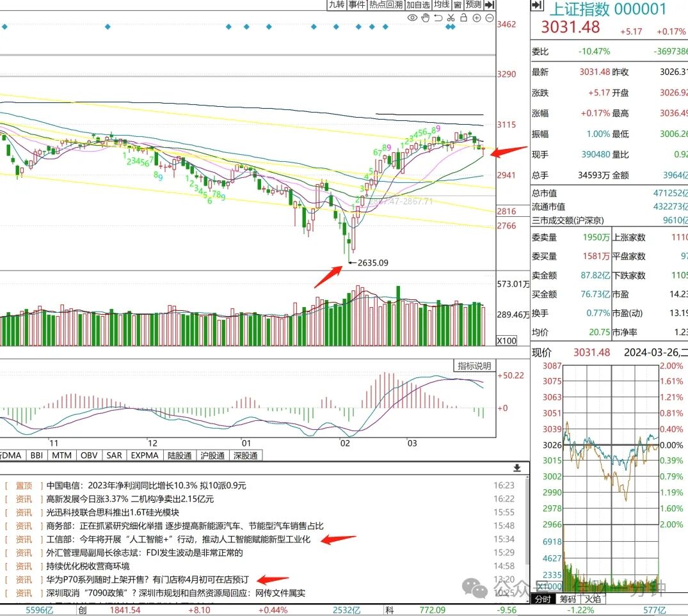Click the 总市值 row label
The image size is (688, 616).
click(544, 193)
